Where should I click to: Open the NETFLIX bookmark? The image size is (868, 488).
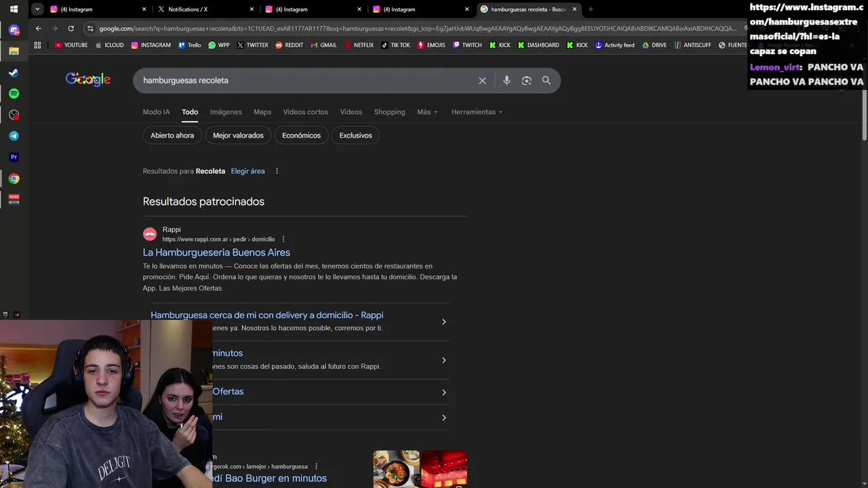[x=359, y=45]
